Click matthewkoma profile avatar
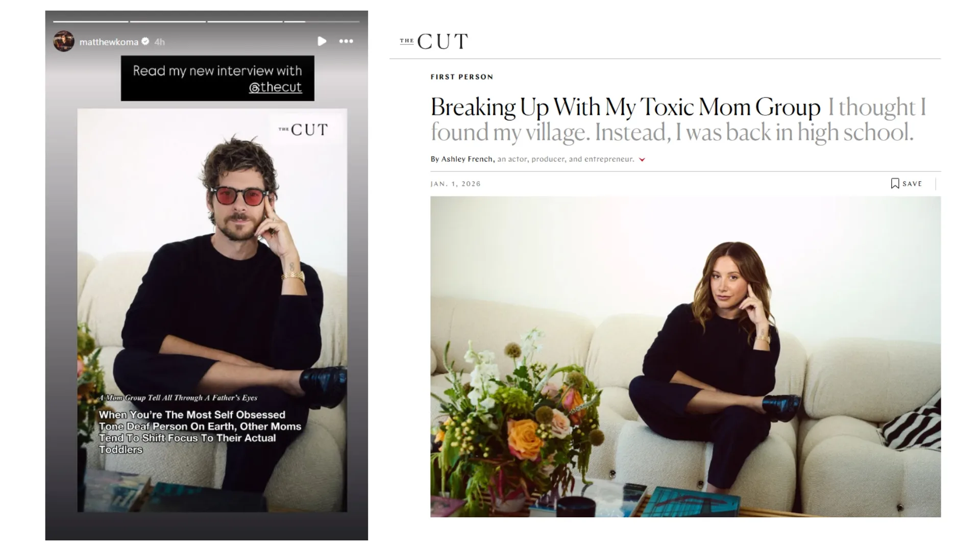The height and width of the screenshot is (551, 980). 64,41
